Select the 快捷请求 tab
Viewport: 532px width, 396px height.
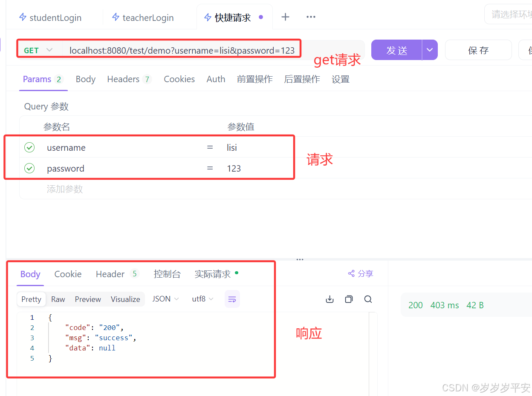pyautogui.click(x=234, y=17)
